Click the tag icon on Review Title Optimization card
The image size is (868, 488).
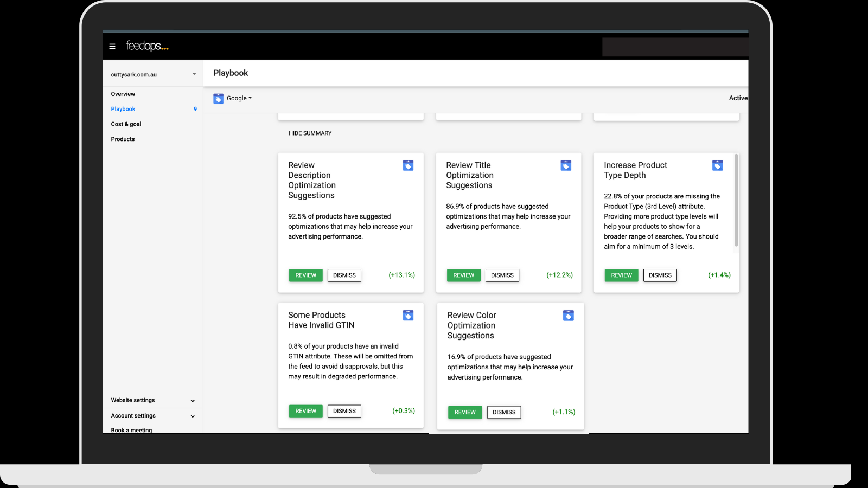566,165
